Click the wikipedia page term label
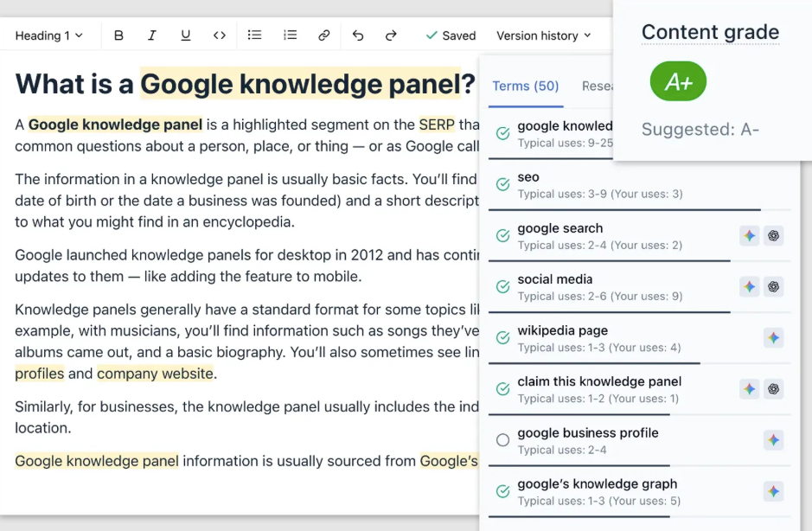The height and width of the screenshot is (531, 812). pos(562,330)
